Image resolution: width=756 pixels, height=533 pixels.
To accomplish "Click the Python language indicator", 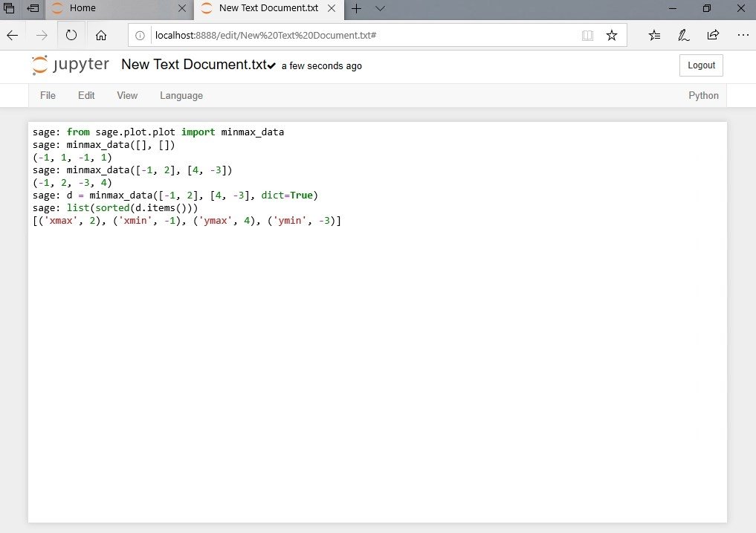I will pos(703,95).
